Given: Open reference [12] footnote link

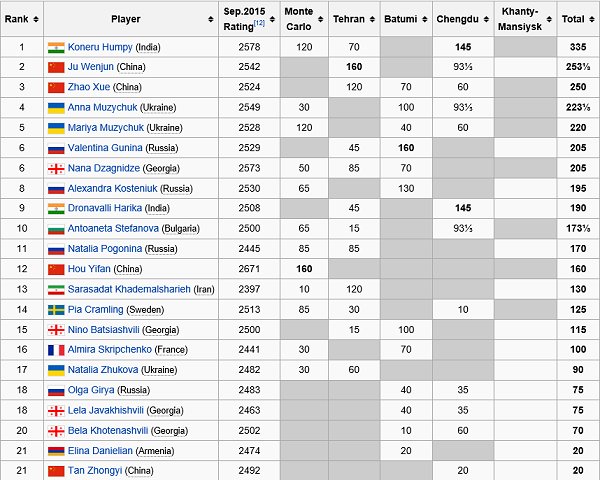Looking at the screenshot, I should click(259, 23).
